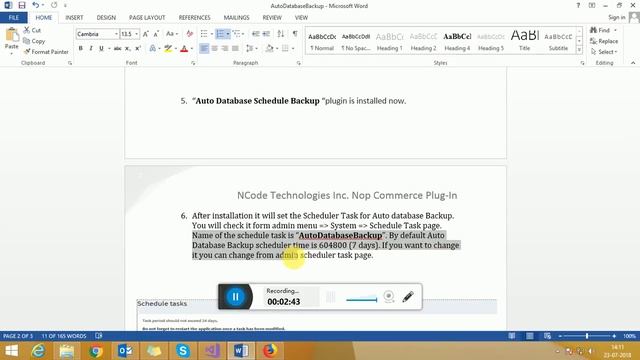This screenshot has height=360, width=640.
Task: Activate the Format Painter
Action: click(x=46, y=52)
